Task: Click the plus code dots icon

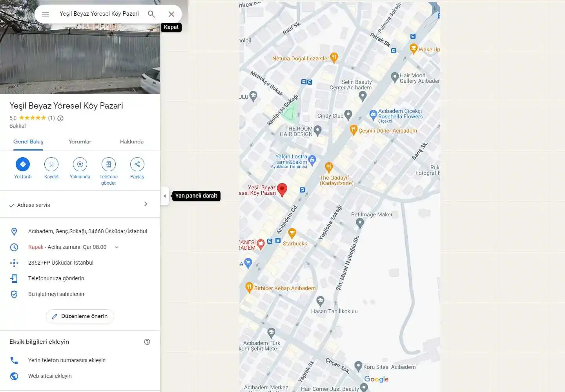Action: 14,263
